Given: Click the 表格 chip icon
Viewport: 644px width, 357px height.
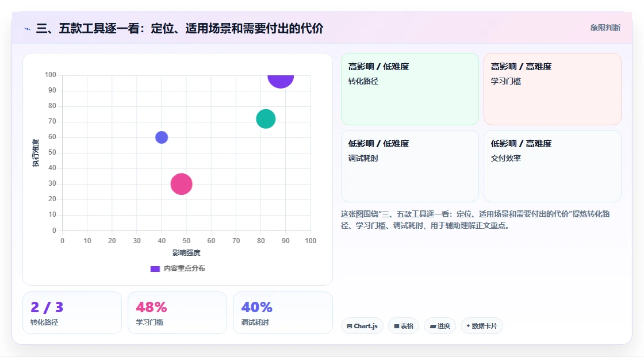Looking at the screenshot, I should 397,326.
